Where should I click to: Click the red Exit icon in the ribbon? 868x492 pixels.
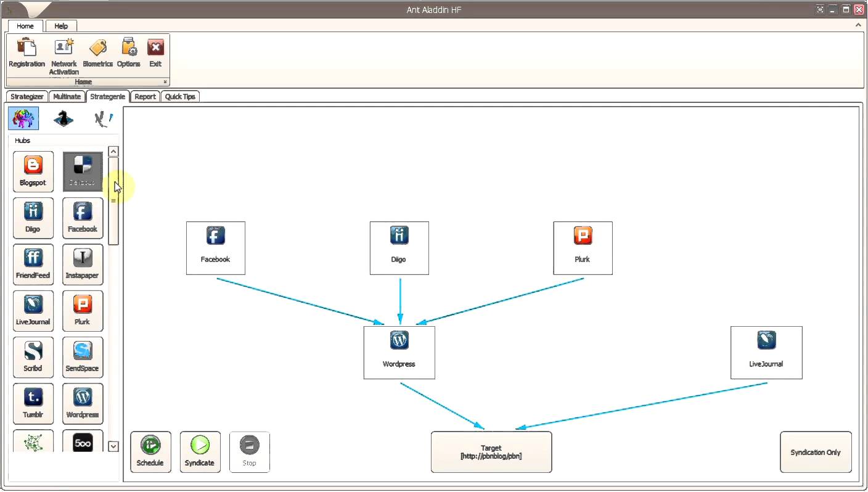[155, 53]
